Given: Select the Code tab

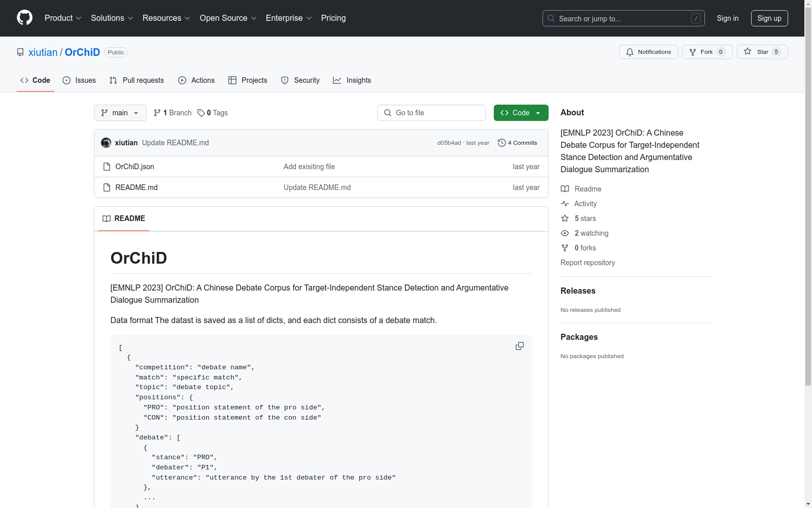Looking at the screenshot, I should [36, 80].
